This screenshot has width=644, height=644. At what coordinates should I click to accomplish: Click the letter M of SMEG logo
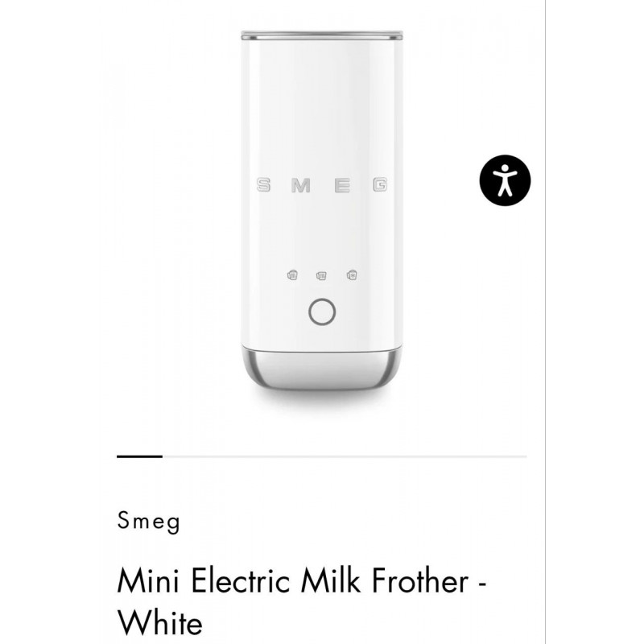(301, 186)
